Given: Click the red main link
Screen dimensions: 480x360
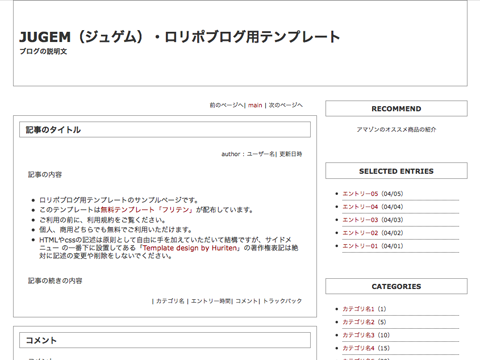Looking at the screenshot, I should click(255, 105).
